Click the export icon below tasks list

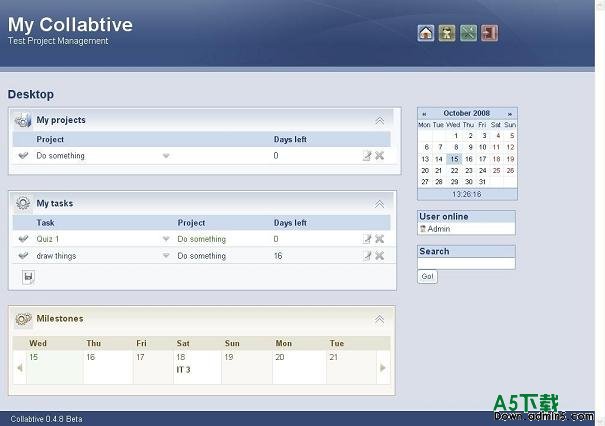point(28,276)
